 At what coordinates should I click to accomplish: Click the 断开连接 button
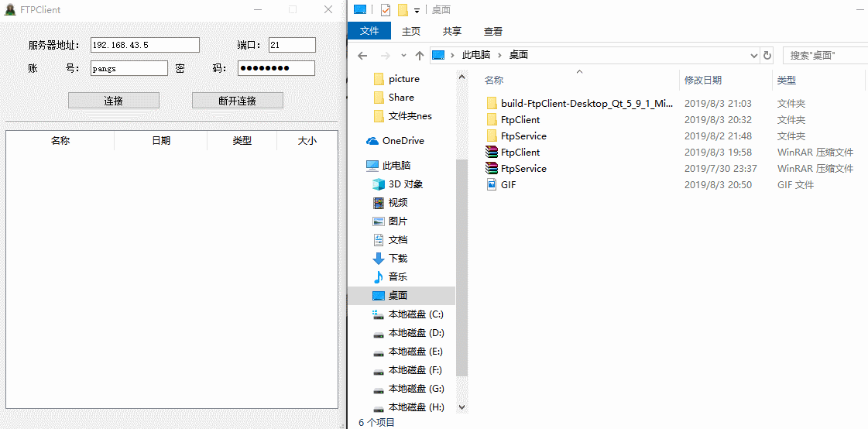pyautogui.click(x=238, y=101)
